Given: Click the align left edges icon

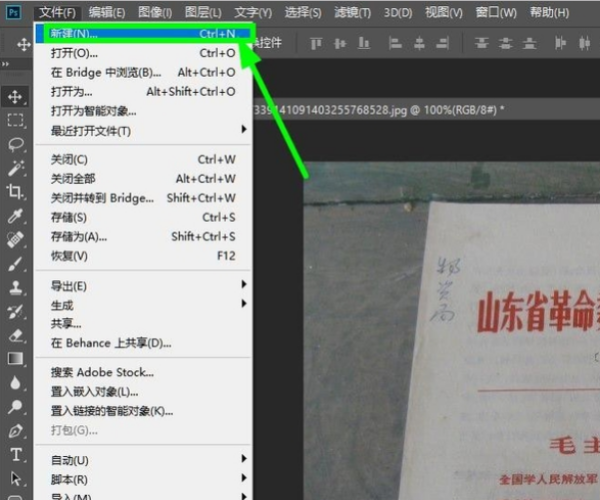Looking at the screenshot, I should [395, 44].
